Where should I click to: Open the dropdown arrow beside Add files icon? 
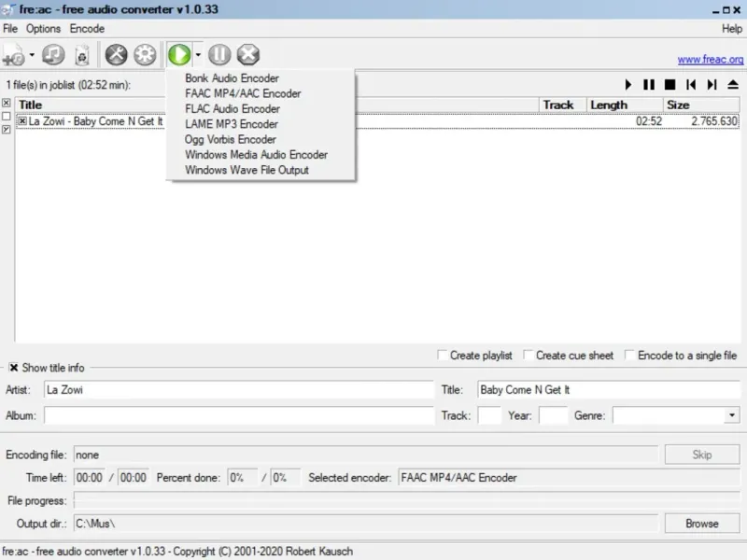coord(32,55)
